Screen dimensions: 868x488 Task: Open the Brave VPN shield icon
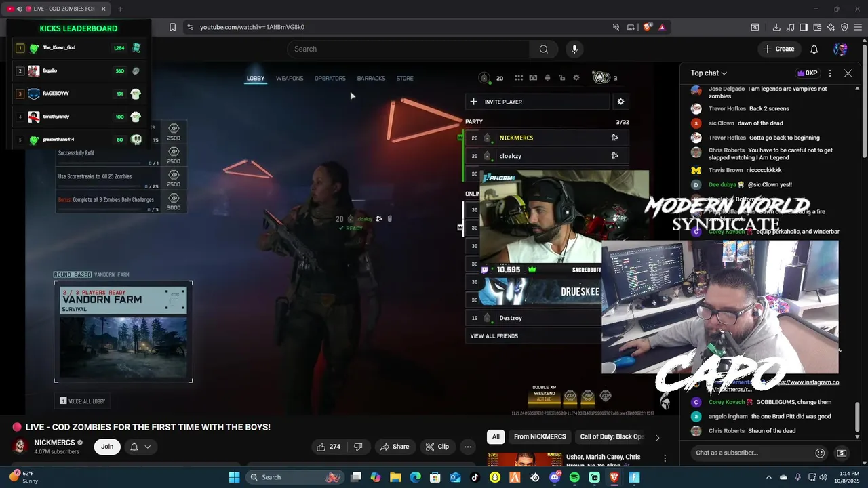[844, 27]
